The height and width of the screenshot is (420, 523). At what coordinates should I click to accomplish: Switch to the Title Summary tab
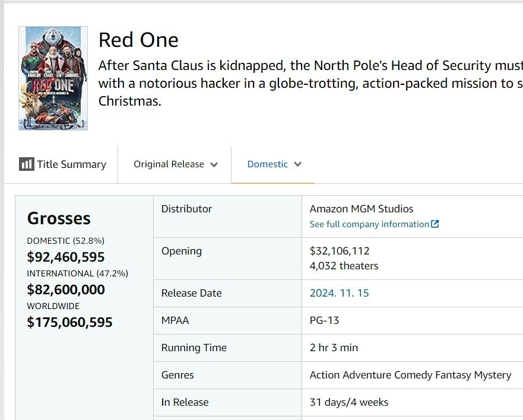coord(71,165)
